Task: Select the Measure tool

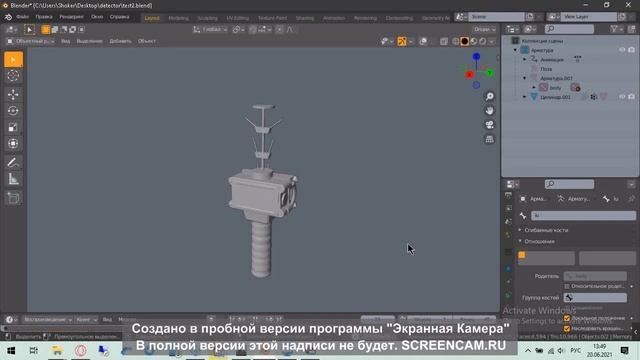Action: click(13, 179)
